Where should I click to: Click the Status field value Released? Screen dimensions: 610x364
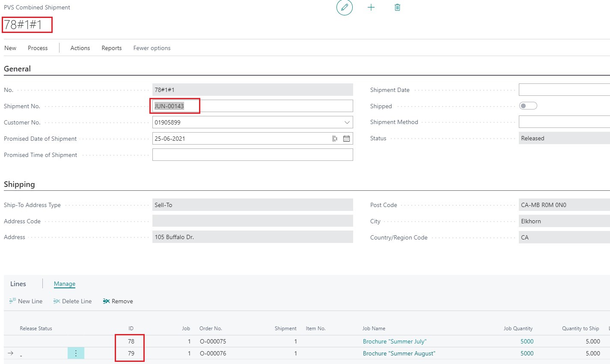click(x=564, y=138)
